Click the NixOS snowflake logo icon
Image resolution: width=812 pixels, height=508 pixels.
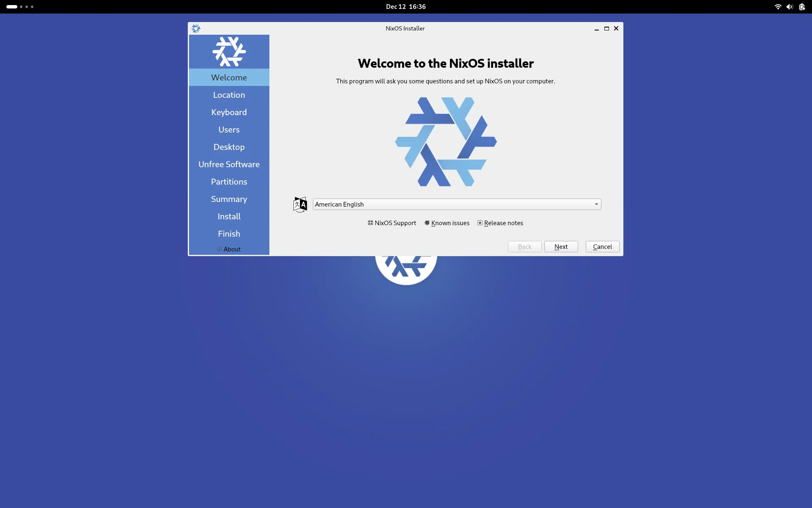[196, 28]
